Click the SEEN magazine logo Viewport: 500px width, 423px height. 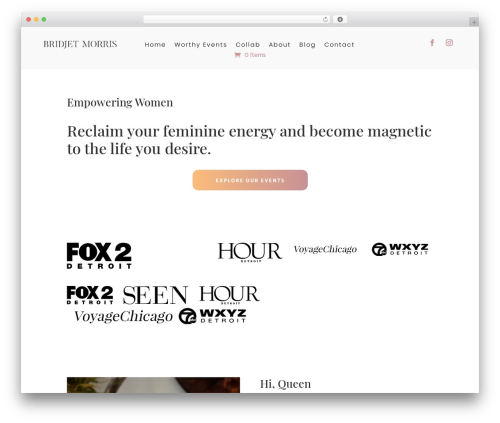click(155, 295)
